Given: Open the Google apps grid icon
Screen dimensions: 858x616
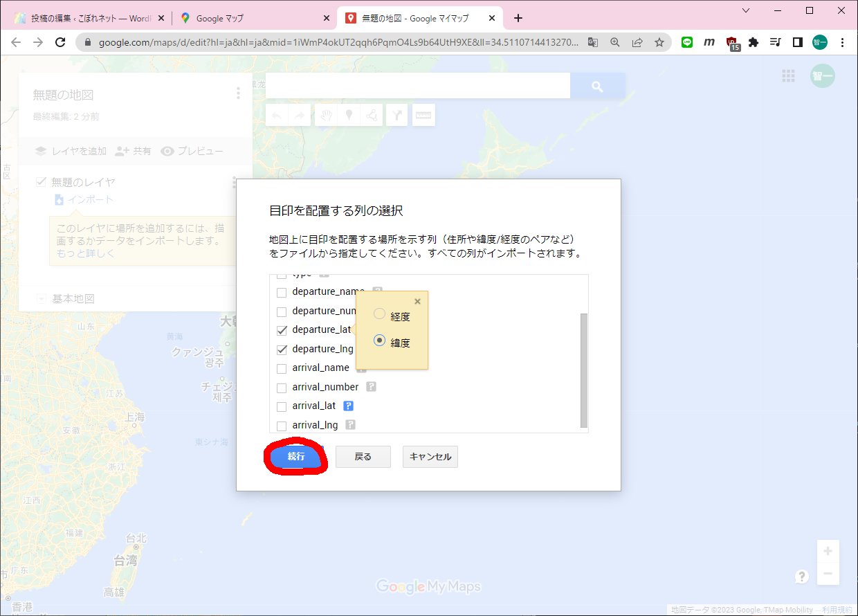Looking at the screenshot, I should click(x=788, y=76).
